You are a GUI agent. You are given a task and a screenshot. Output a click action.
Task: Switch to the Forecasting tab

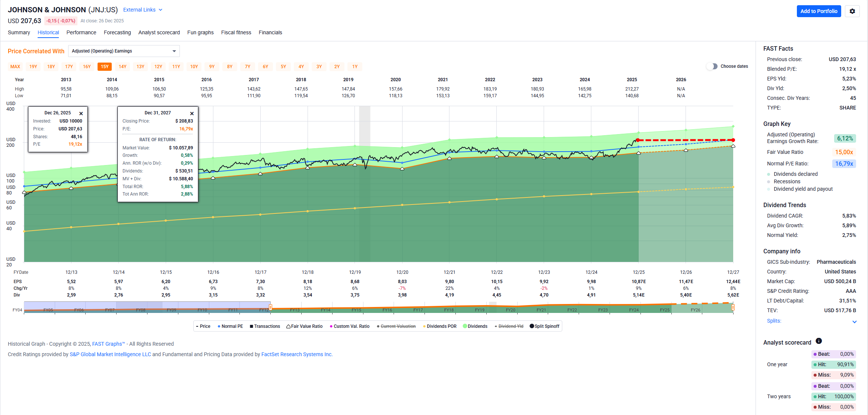[117, 32]
